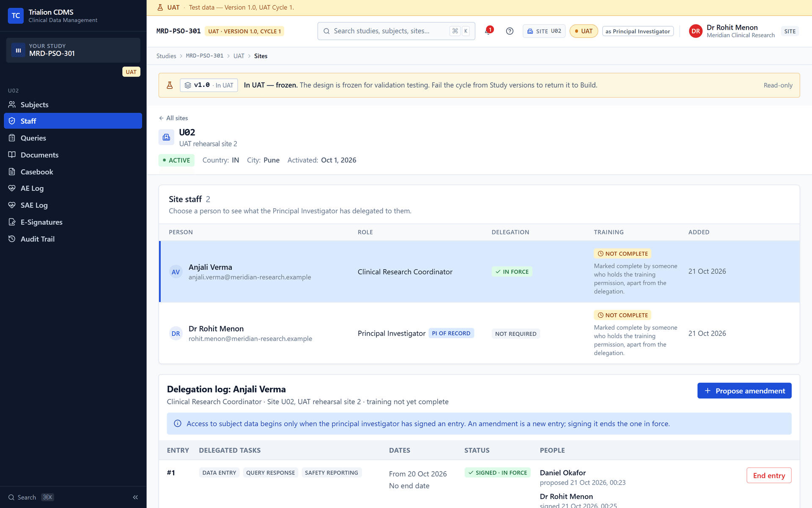The height and width of the screenshot is (508, 812).
Task: Click Propose amendment button
Action: click(744, 391)
